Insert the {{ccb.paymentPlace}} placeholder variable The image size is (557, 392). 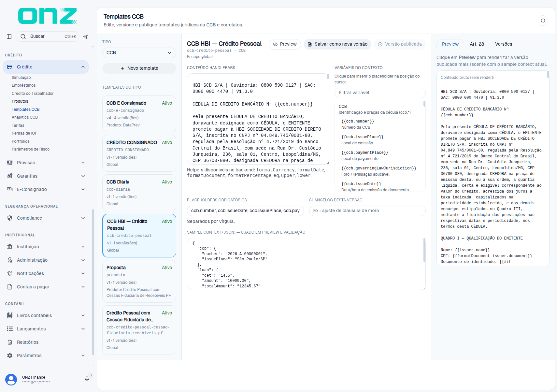[365, 152]
